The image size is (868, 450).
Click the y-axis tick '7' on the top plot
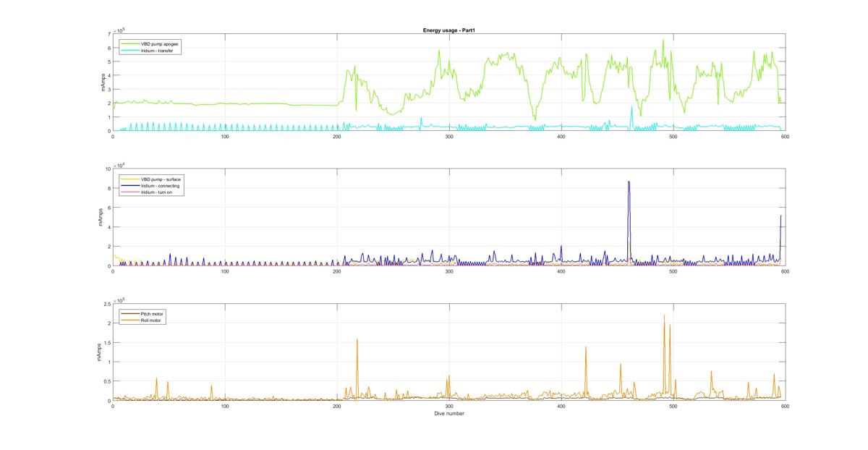(109, 34)
